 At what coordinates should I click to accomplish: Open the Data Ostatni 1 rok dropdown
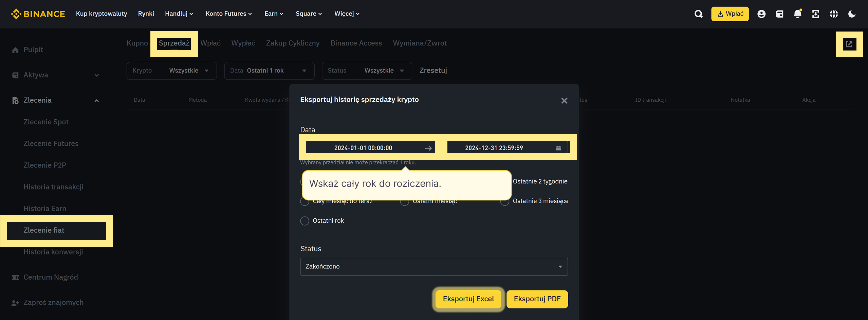pos(269,71)
